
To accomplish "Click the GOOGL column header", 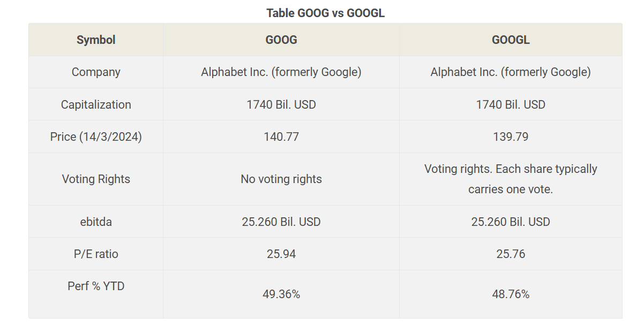I will click(x=511, y=40).
